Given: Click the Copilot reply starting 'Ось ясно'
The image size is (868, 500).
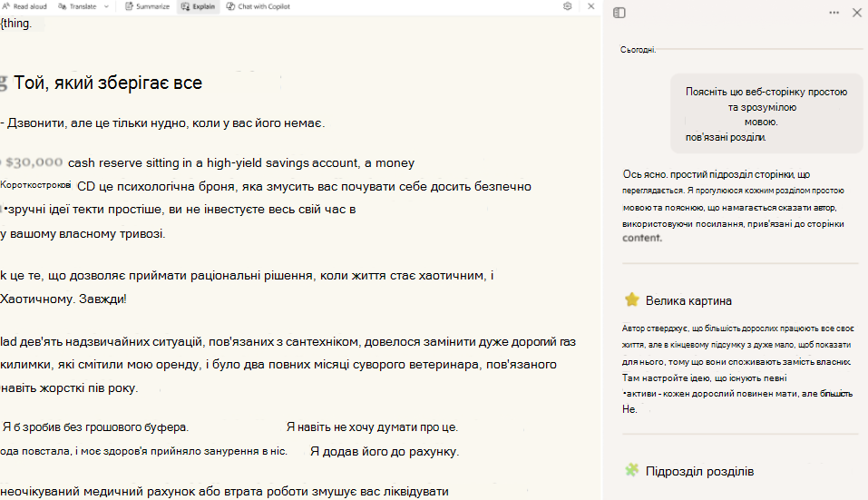Looking at the screenshot, I should (x=734, y=206).
